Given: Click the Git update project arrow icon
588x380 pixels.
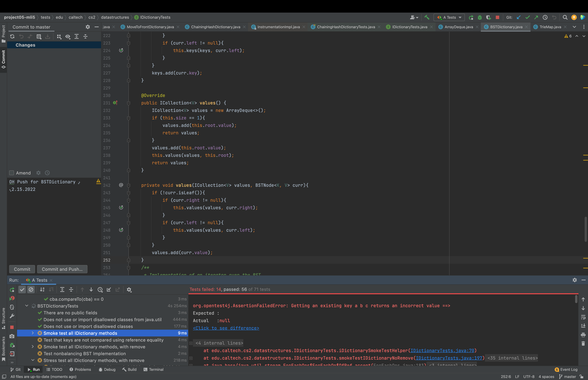Looking at the screenshot, I should [x=518, y=17].
